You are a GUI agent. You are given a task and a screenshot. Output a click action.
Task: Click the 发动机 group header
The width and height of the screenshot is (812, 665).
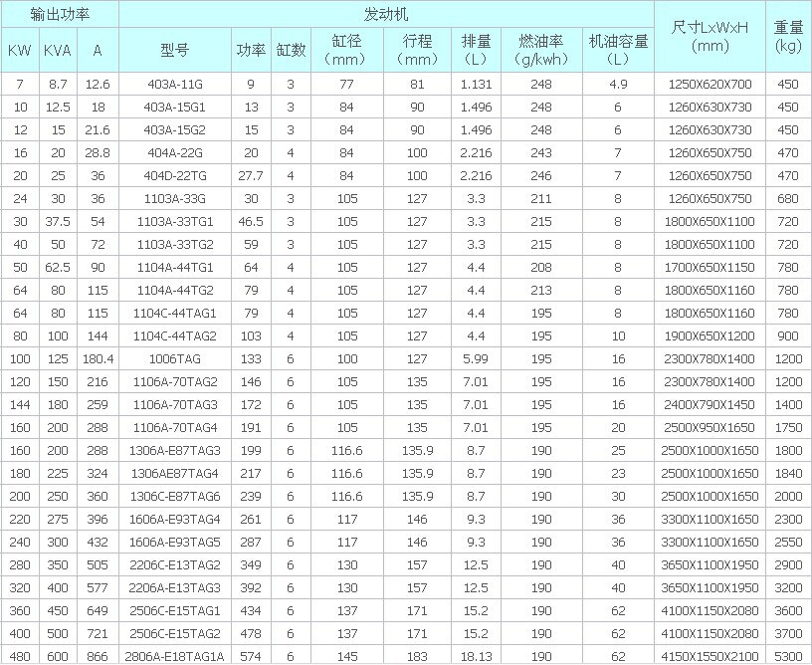coord(386,14)
